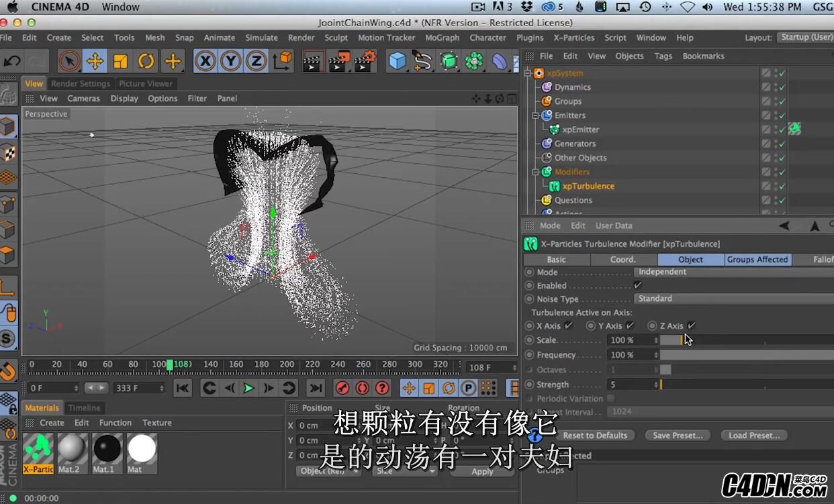
Task: Click the Frequency value stepper arrows
Action: [x=655, y=355]
